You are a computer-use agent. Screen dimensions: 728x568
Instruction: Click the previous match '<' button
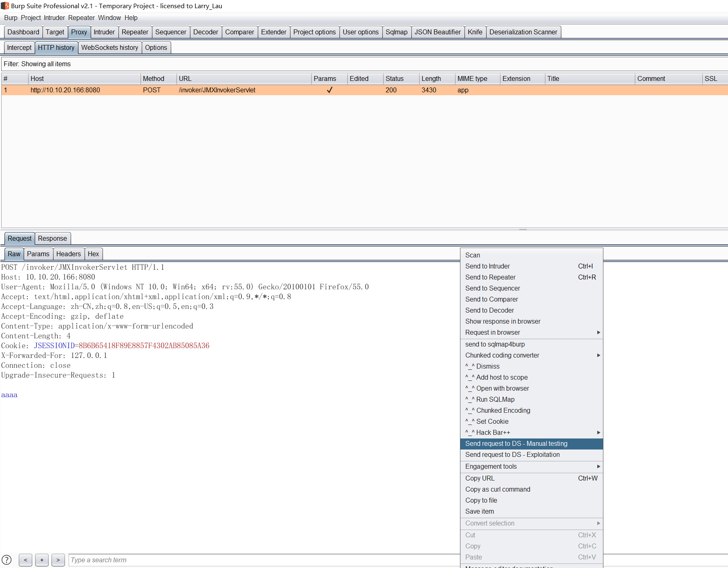tap(25, 560)
